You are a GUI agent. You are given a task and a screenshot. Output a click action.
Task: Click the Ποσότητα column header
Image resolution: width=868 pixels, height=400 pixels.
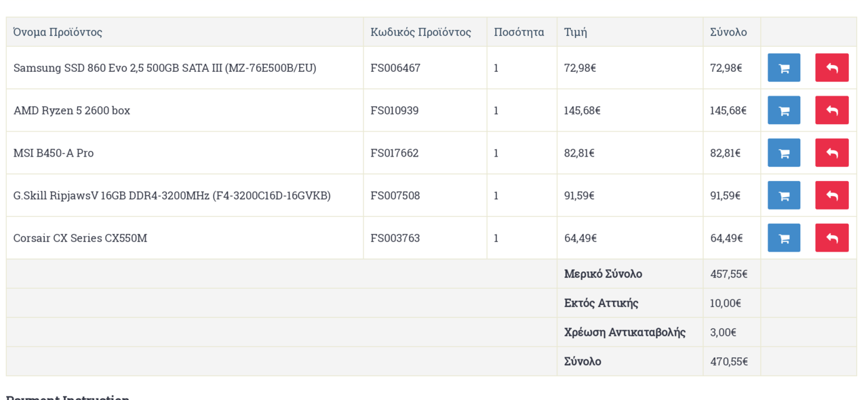519,32
